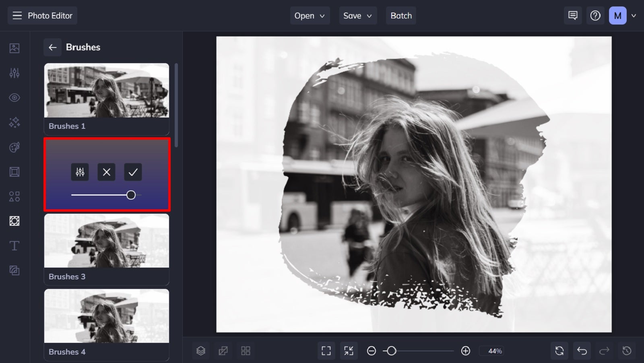Open the Filters palette tool
This screenshot has height=363, width=644.
pyautogui.click(x=14, y=147)
